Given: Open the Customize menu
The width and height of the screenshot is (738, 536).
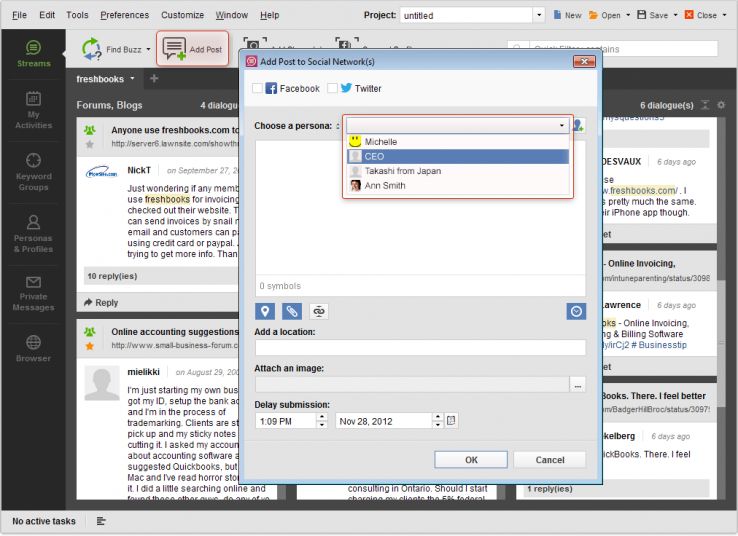Looking at the screenshot, I should 182,15.
